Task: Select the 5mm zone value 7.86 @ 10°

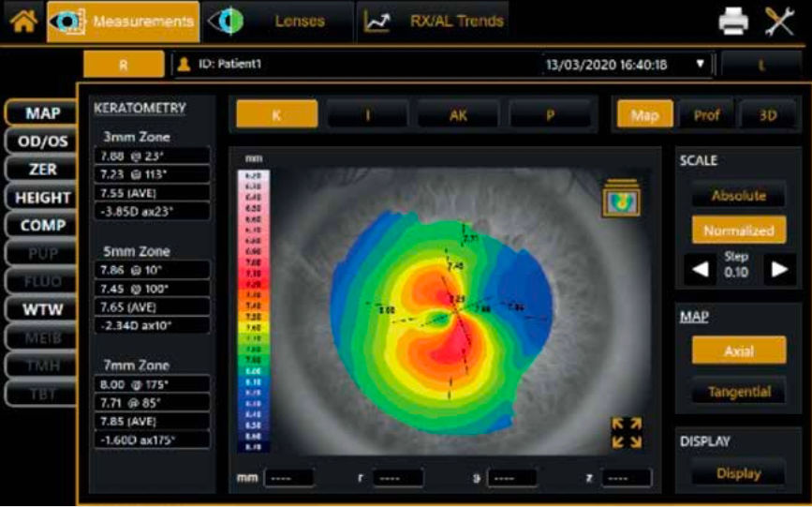Action: (x=153, y=270)
